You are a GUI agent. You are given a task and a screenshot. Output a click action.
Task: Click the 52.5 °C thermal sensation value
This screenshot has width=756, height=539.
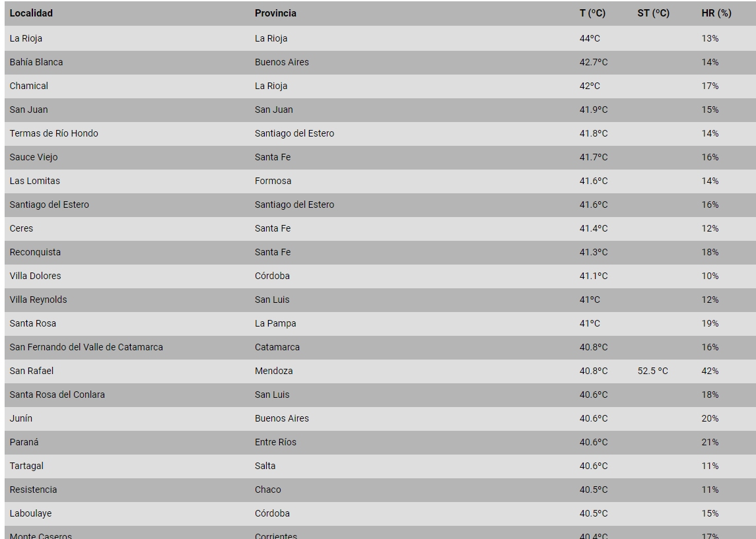[x=652, y=371]
